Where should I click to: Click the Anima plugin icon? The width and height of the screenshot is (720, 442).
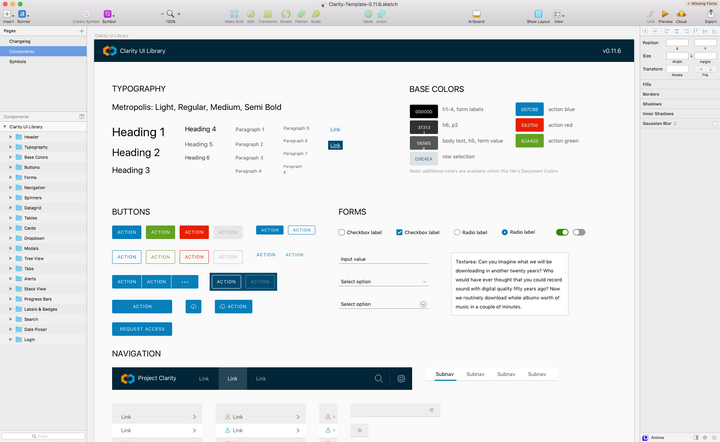pyautogui.click(x=645, y=437)
